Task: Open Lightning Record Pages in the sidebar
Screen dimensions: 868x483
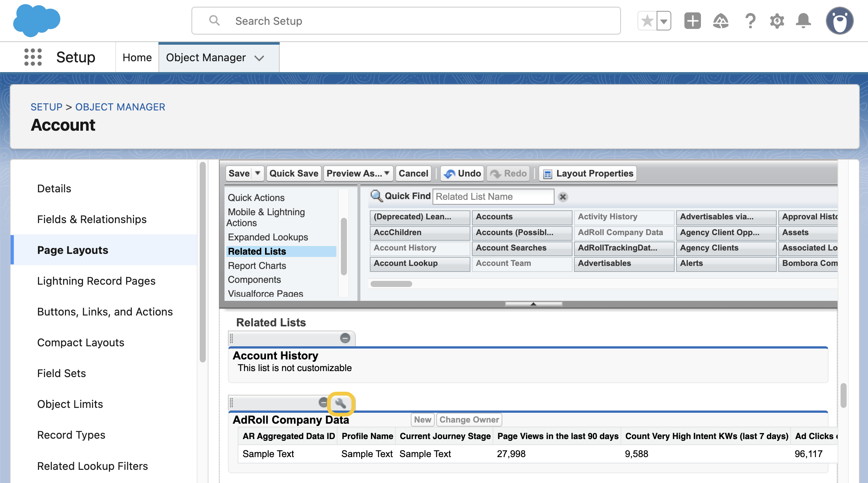Action: point(104,281)
